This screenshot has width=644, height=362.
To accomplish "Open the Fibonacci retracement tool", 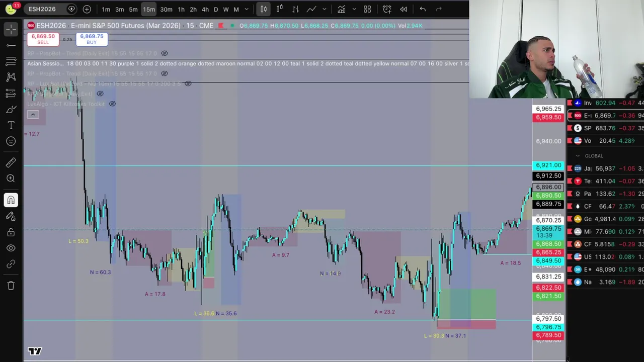I will point(11,61).
